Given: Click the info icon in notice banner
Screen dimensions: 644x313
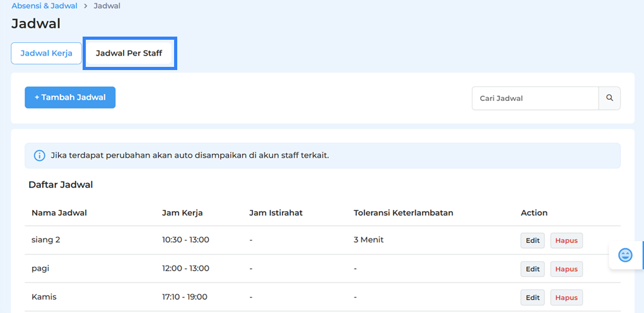Looking at the screenshot, I should (x=39, y=155).
